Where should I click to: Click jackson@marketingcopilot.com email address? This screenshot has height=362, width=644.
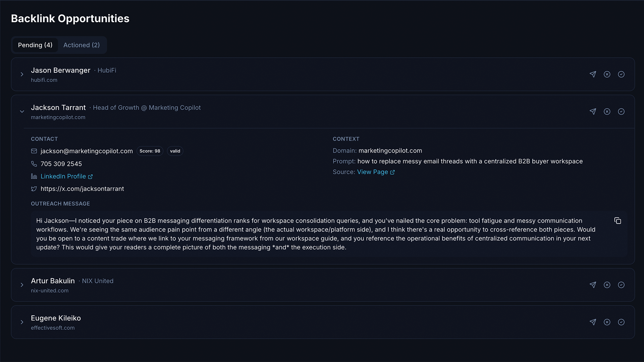coord(87,151)
